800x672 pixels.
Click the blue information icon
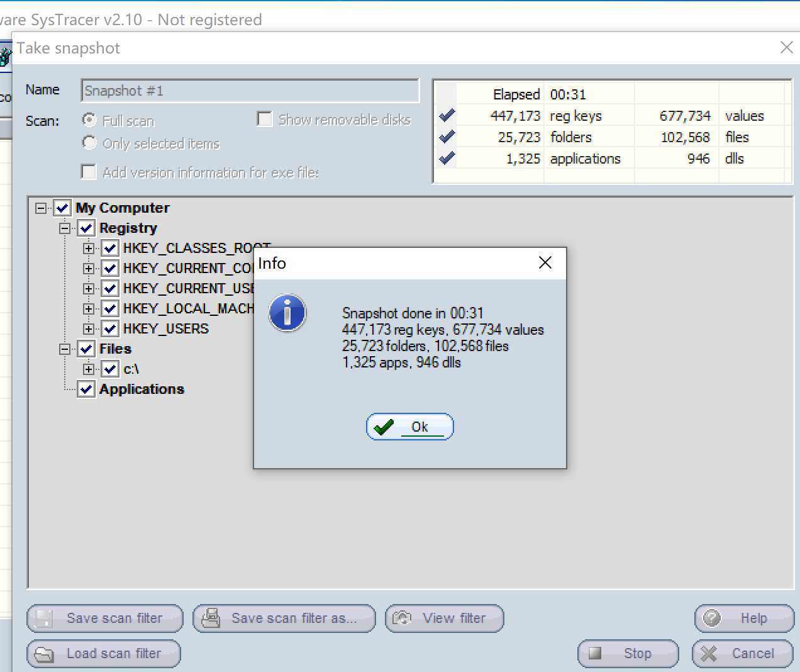(x=287, y=313)
